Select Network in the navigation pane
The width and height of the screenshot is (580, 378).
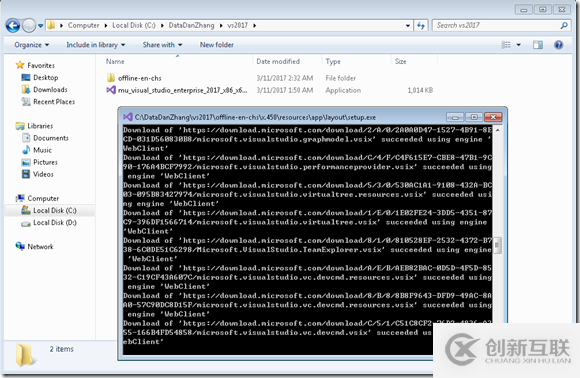(40, 246)
